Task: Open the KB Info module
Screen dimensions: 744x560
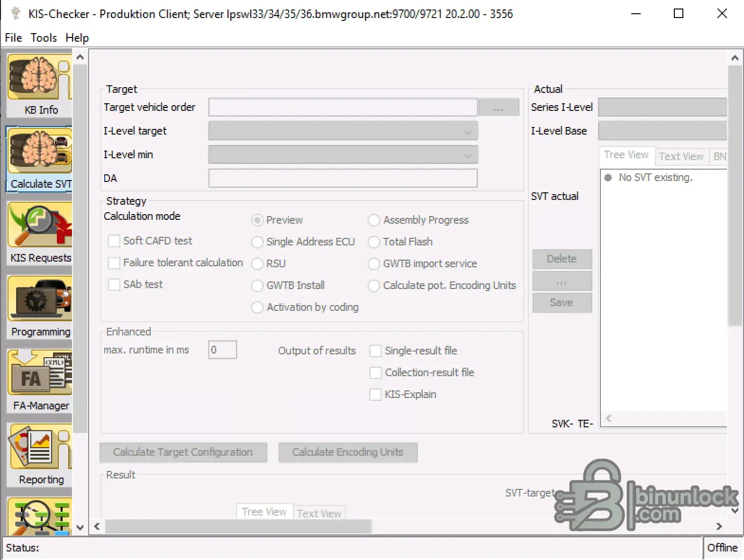Action: tap(40, 85)
